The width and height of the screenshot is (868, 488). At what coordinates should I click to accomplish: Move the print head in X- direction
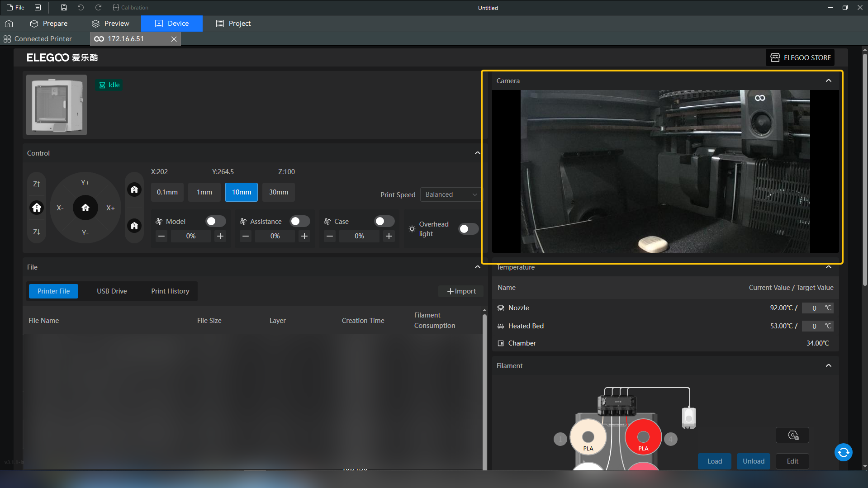tap(60, 208)
